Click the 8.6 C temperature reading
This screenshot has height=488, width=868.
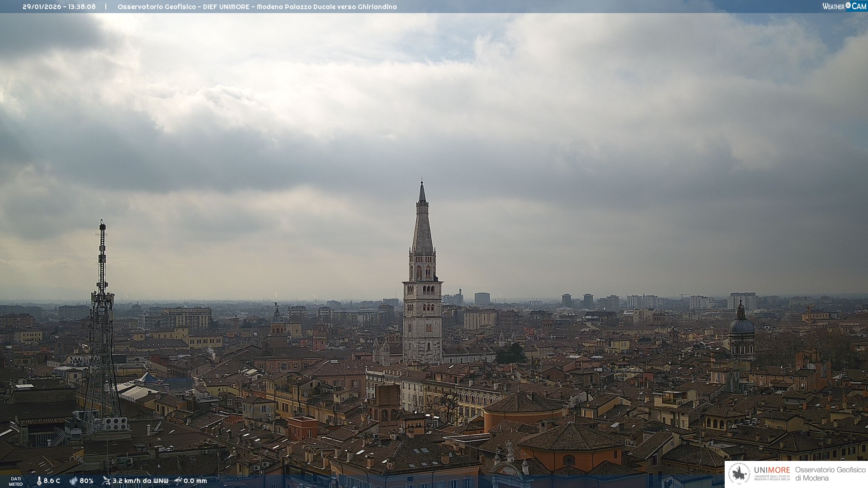coord(52,481)
